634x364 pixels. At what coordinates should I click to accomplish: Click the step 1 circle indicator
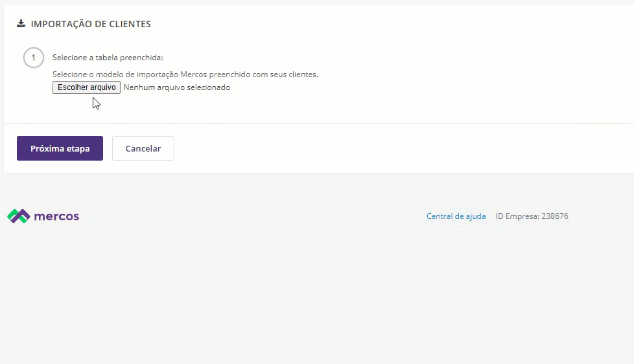(x=34, y=58)
